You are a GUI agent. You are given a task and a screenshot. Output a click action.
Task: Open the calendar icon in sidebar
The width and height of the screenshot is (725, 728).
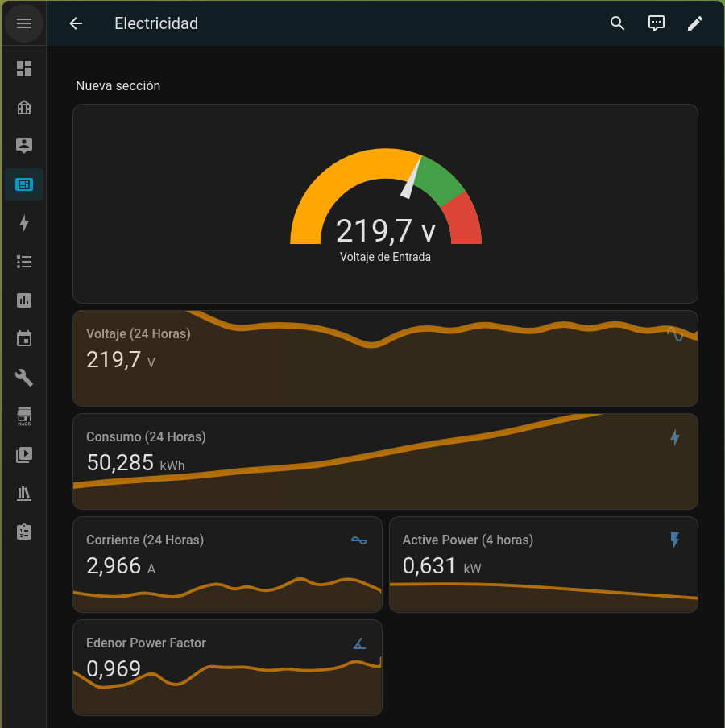(x=24, y=339)
